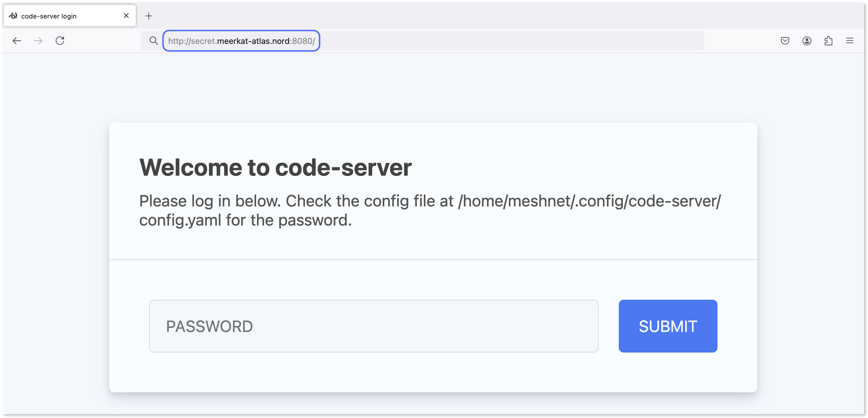Open the Firefox account menu
Screen dimensions: 868x418
coord(807,40)
